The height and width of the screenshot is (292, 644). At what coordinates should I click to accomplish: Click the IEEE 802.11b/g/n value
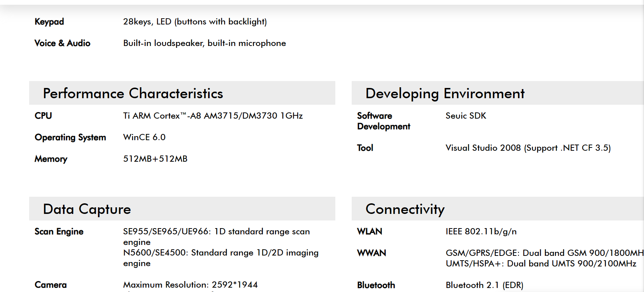481,231
